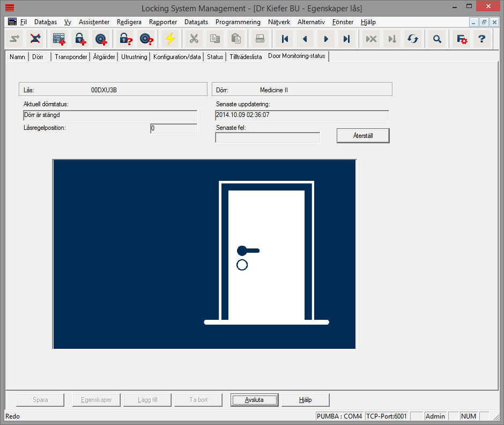
Task: Switch to the Tillträdeslista tab
Action: click(246, 56)
